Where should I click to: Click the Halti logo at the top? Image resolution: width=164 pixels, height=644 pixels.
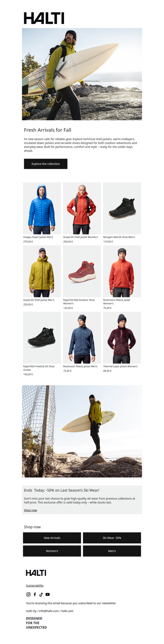coord(44,18)
